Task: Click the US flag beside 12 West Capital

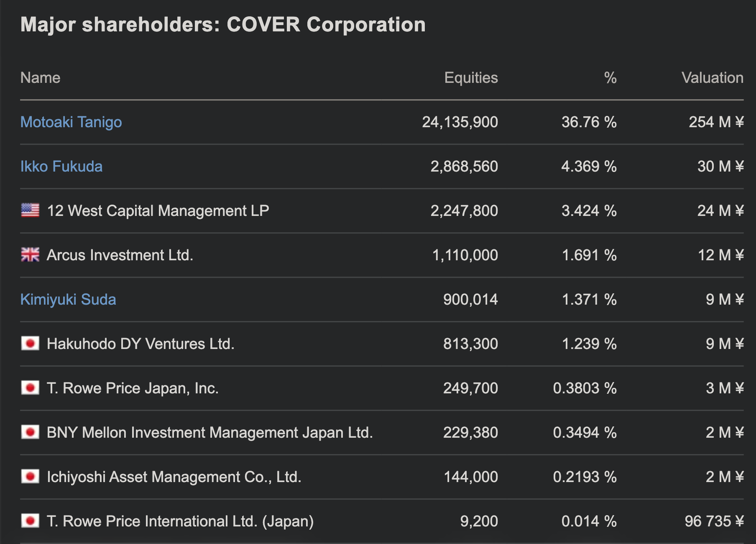Action: 30,210
